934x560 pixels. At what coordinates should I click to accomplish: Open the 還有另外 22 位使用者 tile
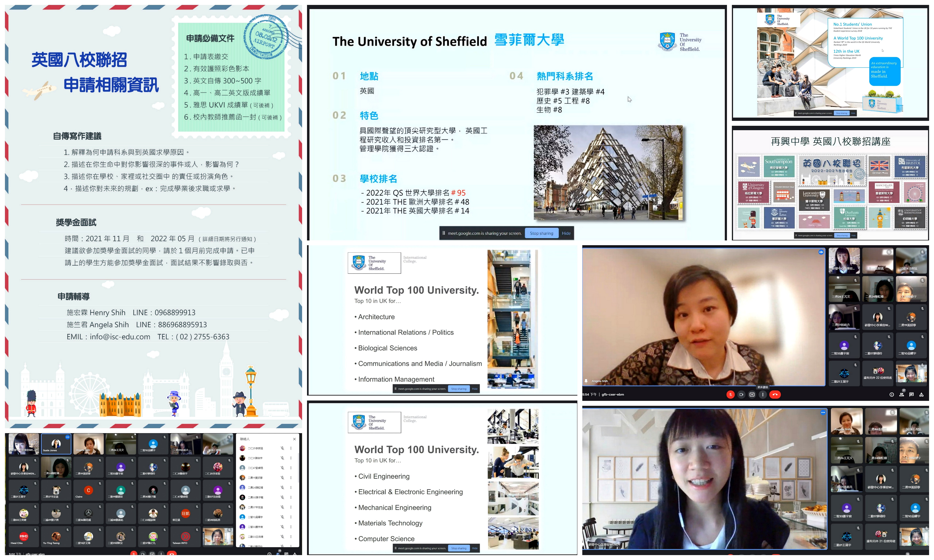pos(877,373)
